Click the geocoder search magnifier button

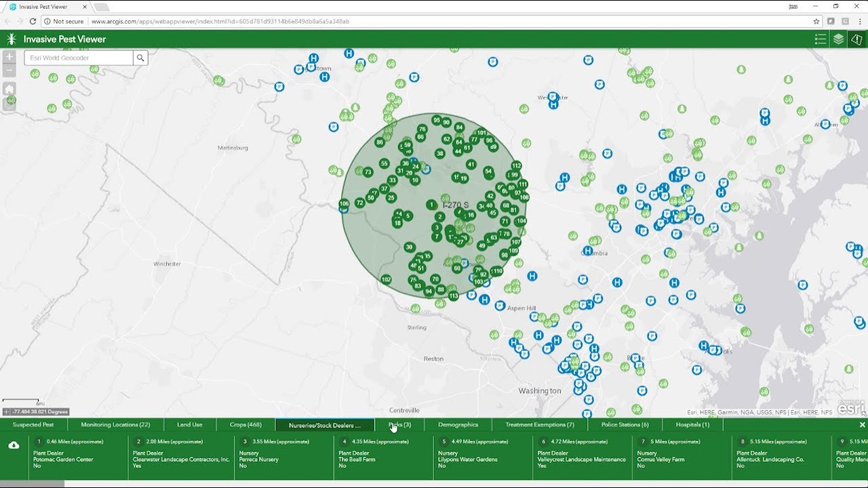tap(140, 58)
